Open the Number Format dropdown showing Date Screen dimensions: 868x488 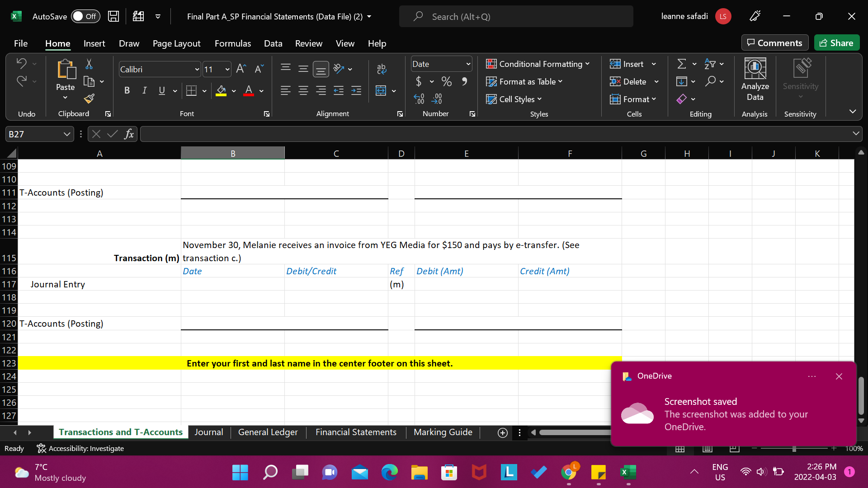coord(468,64)
